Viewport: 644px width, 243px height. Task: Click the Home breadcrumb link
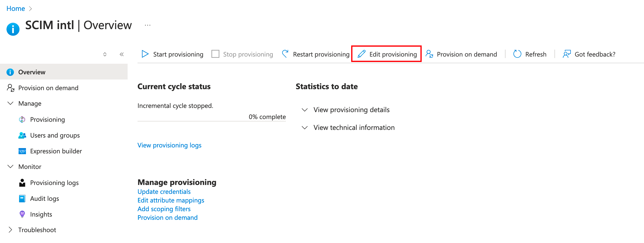pos(16,8)
